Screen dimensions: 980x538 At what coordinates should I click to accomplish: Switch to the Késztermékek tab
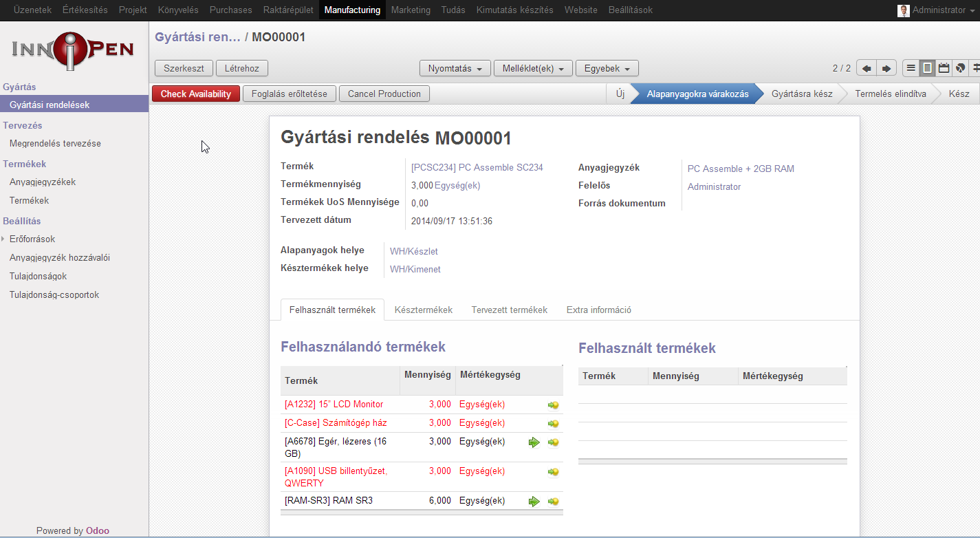(424, 310)
